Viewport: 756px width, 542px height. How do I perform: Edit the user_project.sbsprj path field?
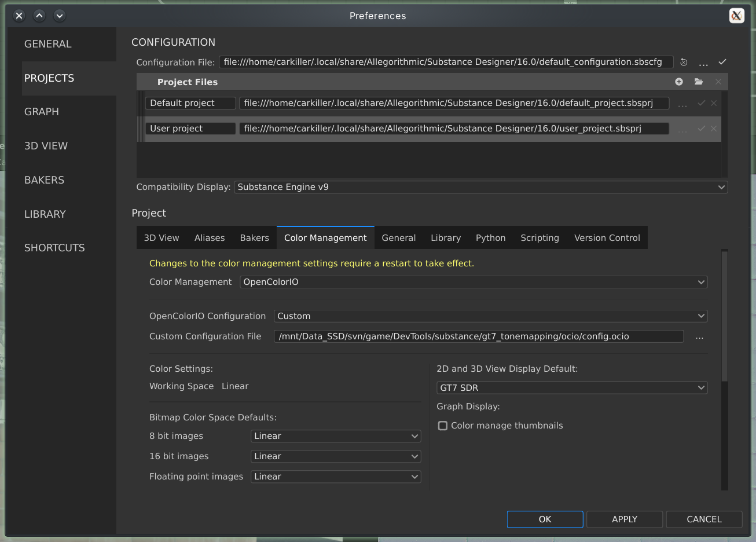click(454, 129)
